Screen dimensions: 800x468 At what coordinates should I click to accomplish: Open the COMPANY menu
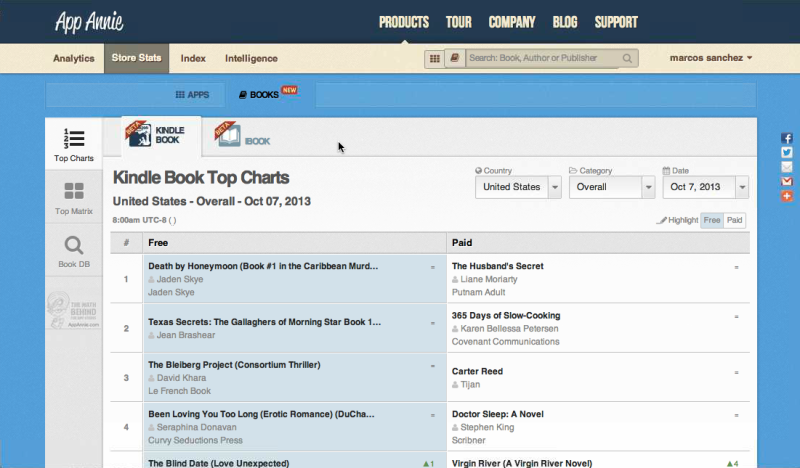click(x=512, y=22)
